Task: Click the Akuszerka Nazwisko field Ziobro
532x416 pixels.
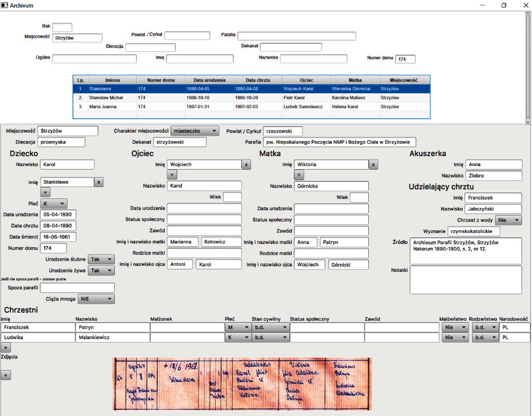Action: click(x=494, y=176)
